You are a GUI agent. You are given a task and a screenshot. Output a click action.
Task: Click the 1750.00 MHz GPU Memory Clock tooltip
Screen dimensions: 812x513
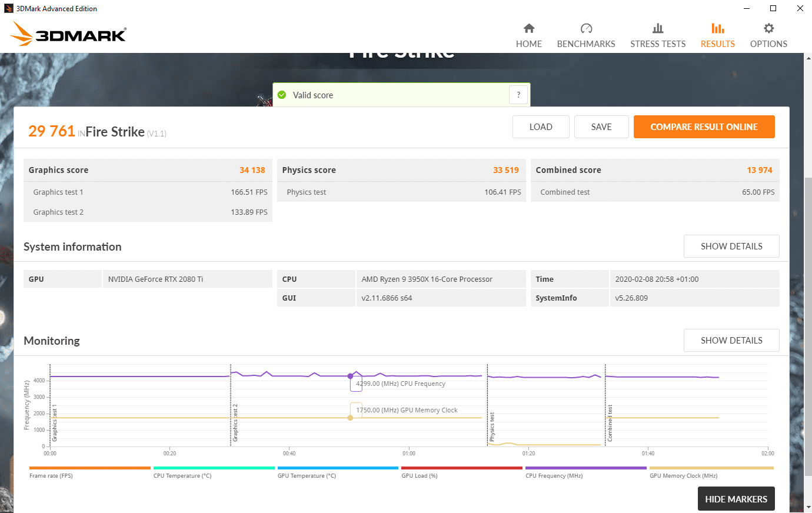(x=407, y=410)
